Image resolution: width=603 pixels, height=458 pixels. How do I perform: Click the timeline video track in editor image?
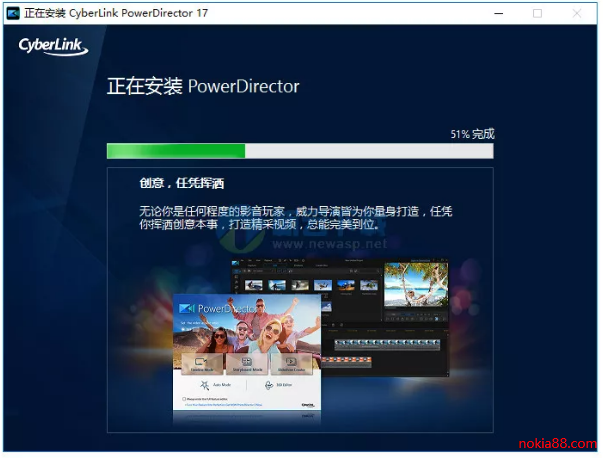(380, 343)
